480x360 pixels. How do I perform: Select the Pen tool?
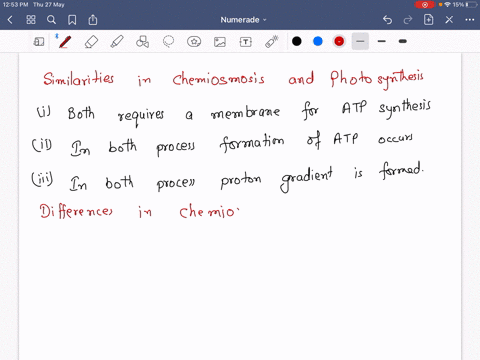pos(65,42)
